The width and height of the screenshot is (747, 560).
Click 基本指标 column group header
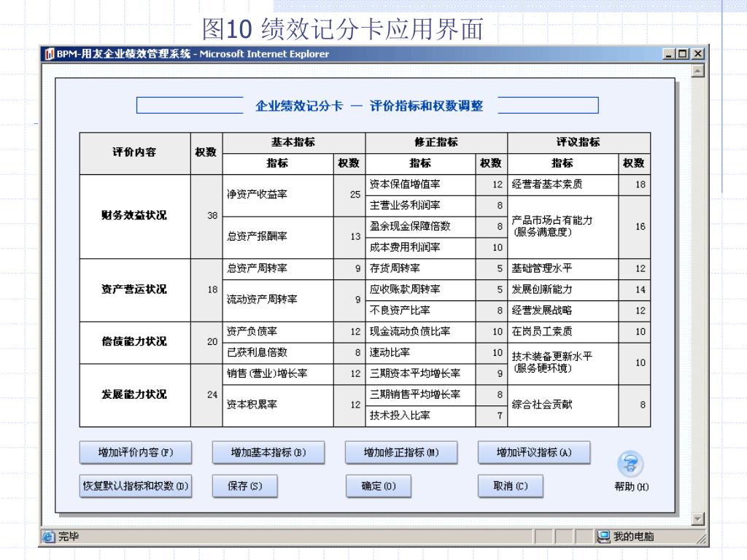pyautogui.click(x=293, y=142)
